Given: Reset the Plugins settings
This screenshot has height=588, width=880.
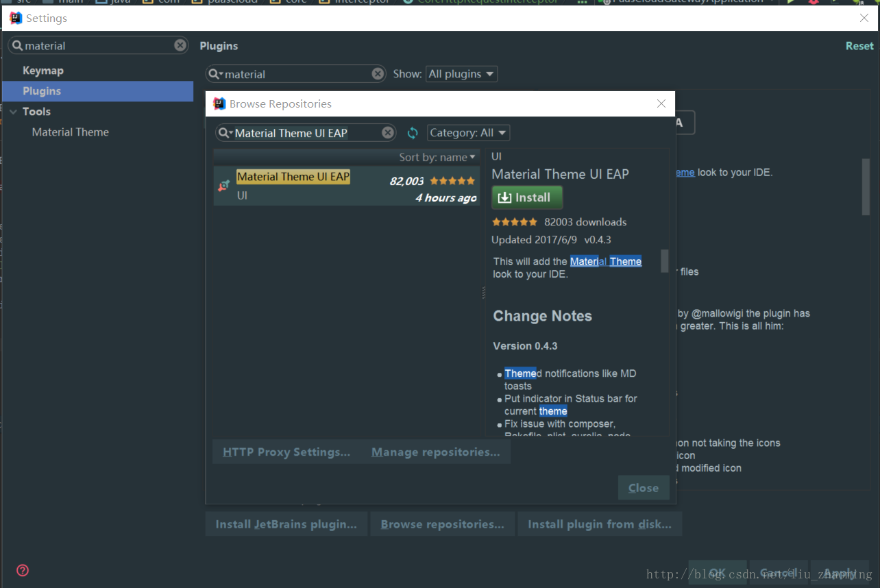Looking at the screenshot, I should coord(859,46).
